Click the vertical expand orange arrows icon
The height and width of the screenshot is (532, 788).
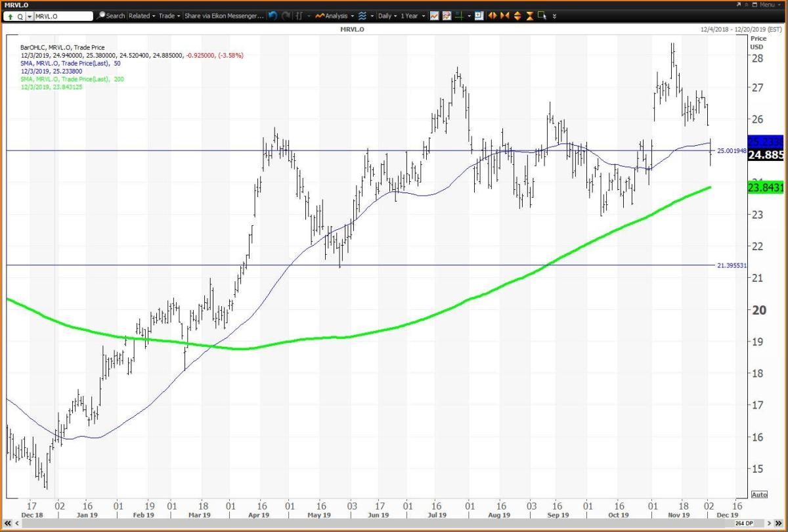pos(517,15)
